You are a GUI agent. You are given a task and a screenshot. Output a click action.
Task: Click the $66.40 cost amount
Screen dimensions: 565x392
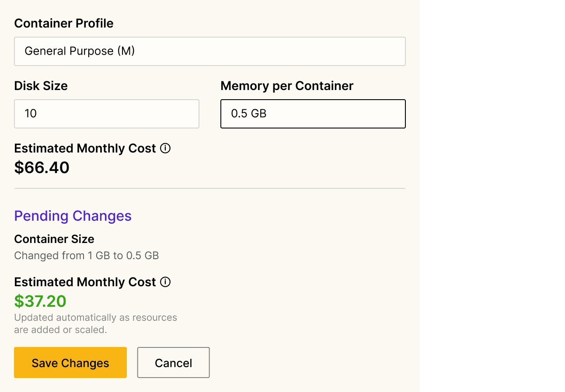pyautogui.click(x=42, y=168)
